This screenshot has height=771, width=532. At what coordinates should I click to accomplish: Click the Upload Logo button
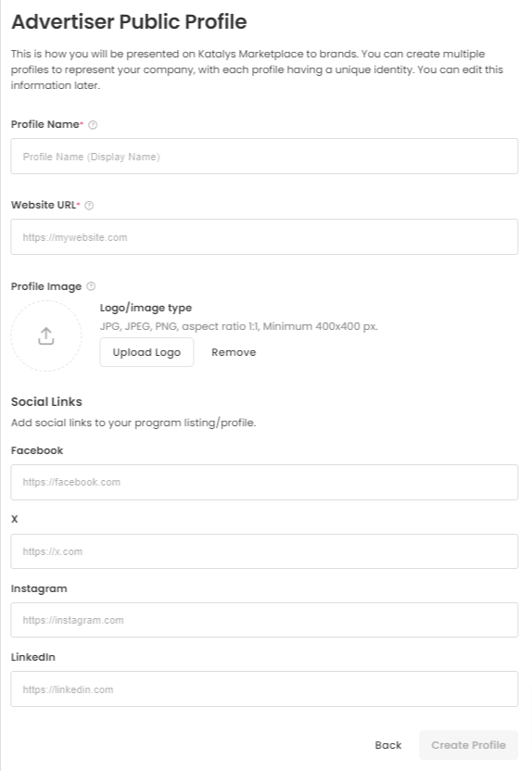tap(146, 352)
